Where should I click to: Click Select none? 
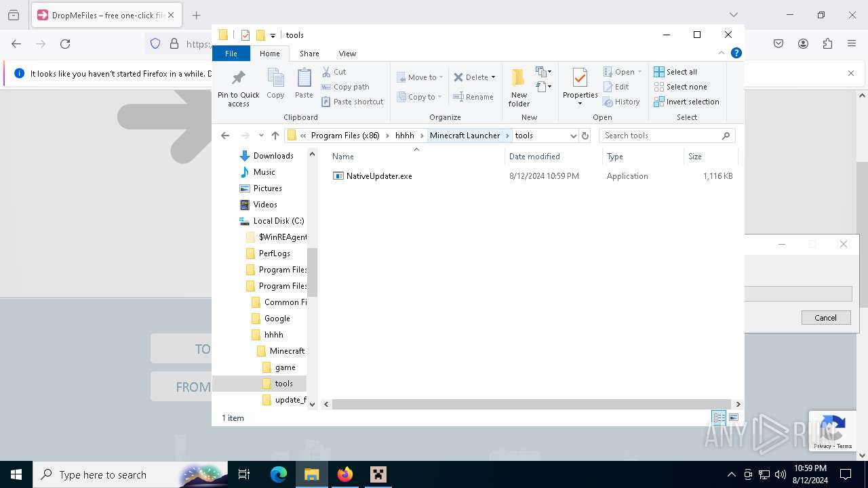click(x=680, y=87)
